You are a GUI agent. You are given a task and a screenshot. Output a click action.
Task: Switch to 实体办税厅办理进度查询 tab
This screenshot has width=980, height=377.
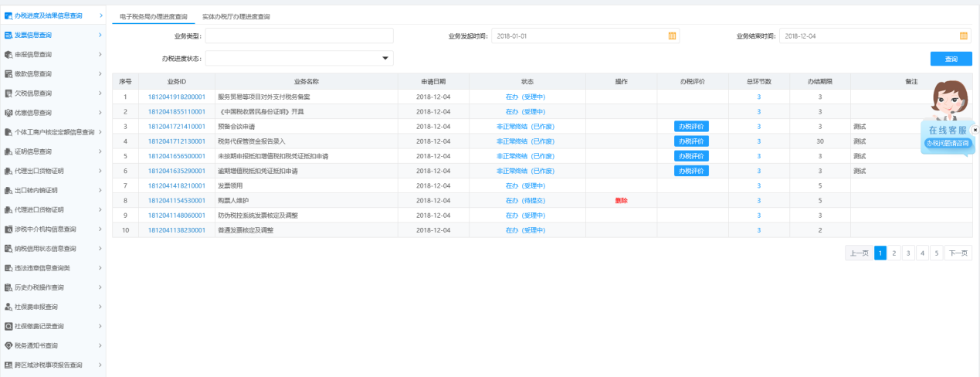[236, 16]
